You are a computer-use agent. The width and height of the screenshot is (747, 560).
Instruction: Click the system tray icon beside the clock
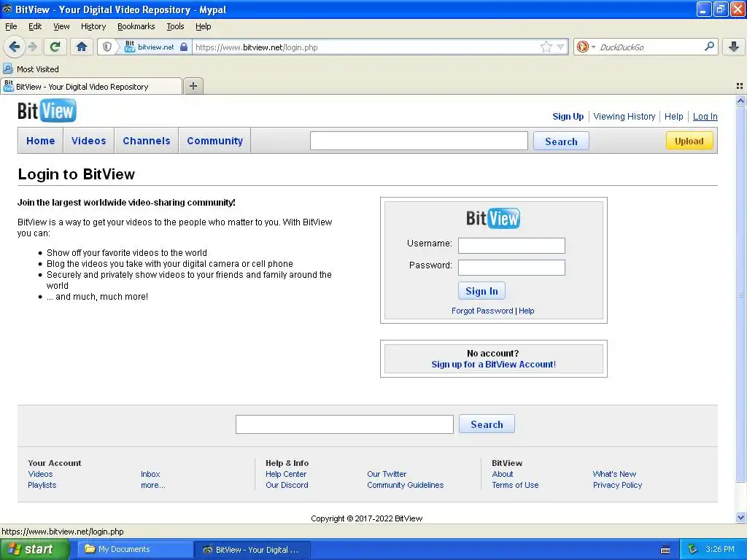point(693,549)
